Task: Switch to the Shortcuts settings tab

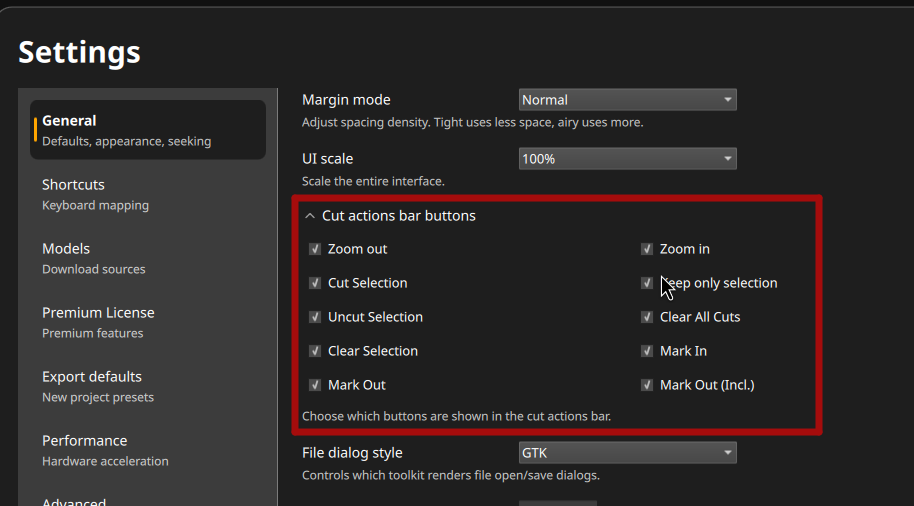Action: click(148, 194)
